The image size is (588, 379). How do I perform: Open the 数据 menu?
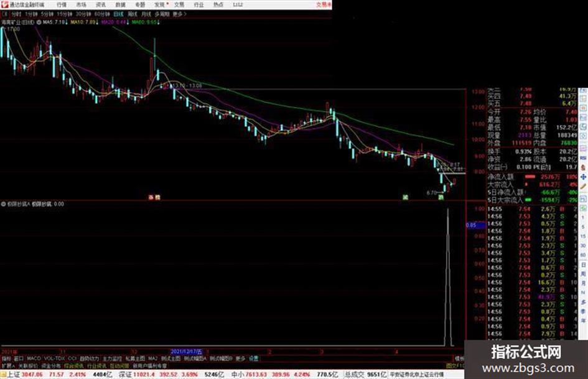120,4
